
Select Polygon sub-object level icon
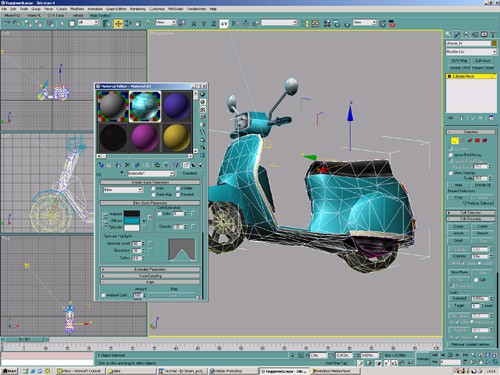click(477, 140)
